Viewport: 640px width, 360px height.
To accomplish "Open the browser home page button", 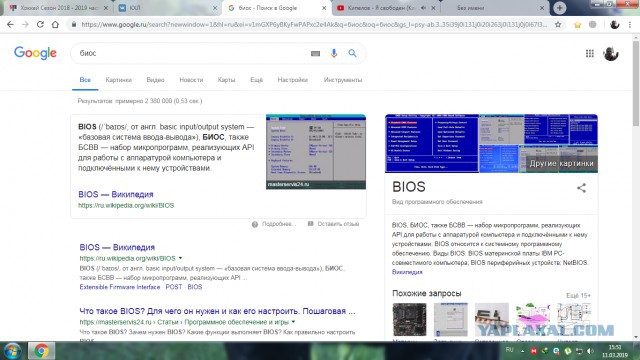I will click(55, 24).
